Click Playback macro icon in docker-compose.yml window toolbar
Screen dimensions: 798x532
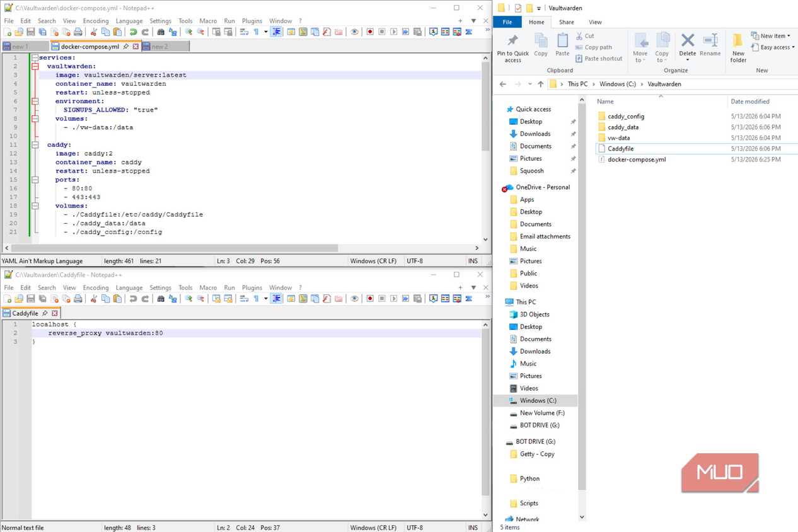pos(393,32)
